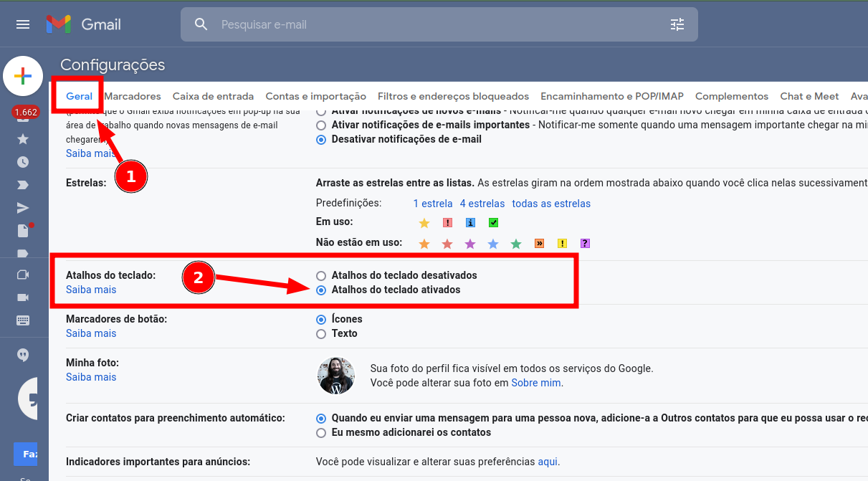
Task: Click the Gmail logo
Action: point(83,24)
